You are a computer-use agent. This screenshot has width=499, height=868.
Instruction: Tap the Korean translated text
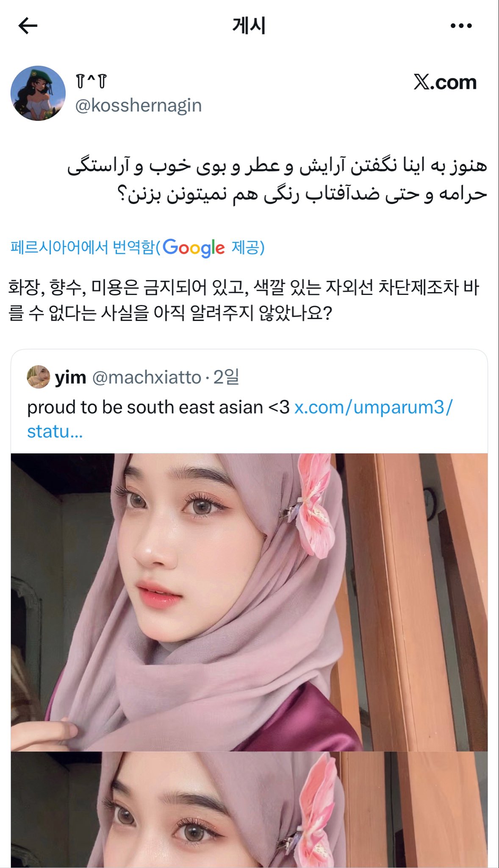tap(244, 300)
